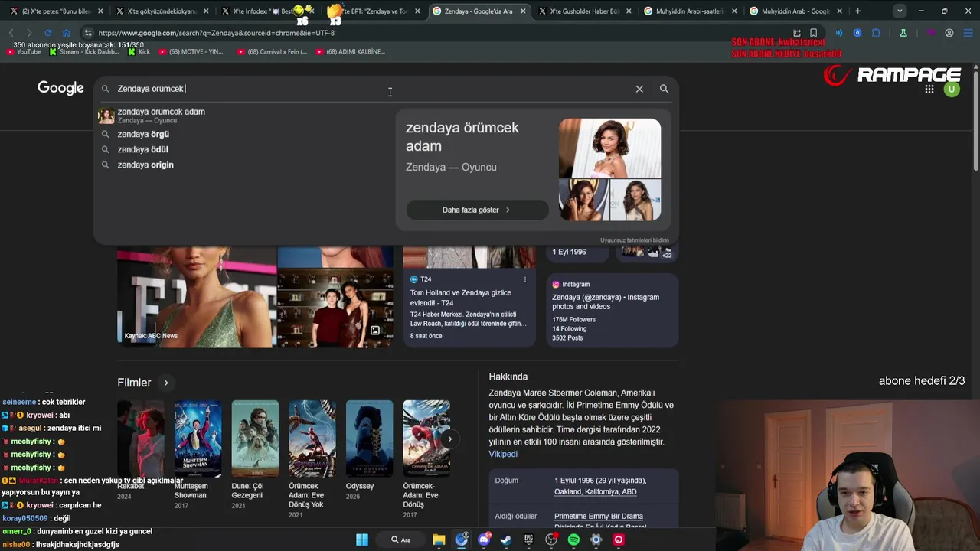Click the browser reload icon

coord(47,33)
